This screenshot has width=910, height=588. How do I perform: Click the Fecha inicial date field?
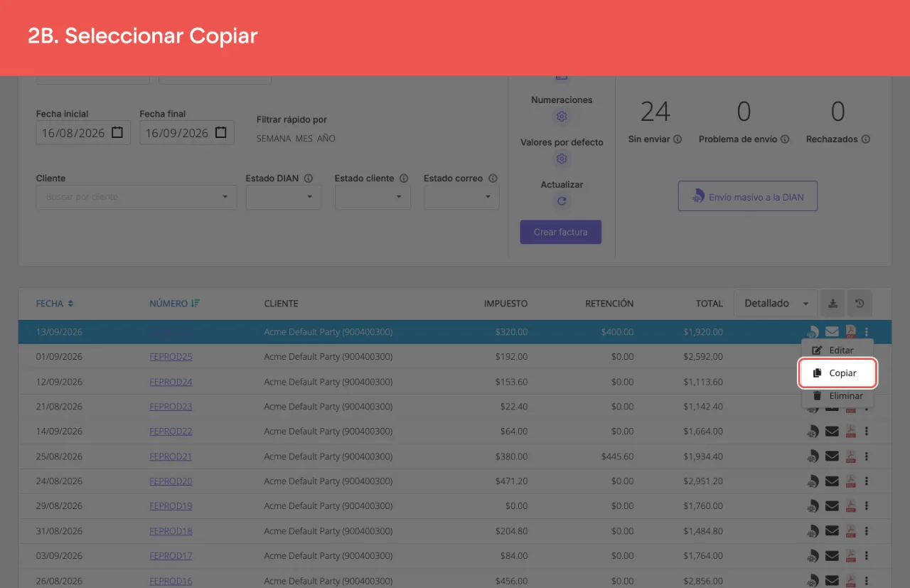point(83,133)
